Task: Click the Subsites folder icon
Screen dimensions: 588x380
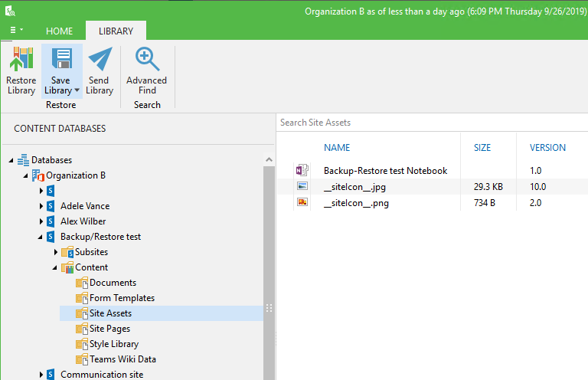Action: point(67,252)
